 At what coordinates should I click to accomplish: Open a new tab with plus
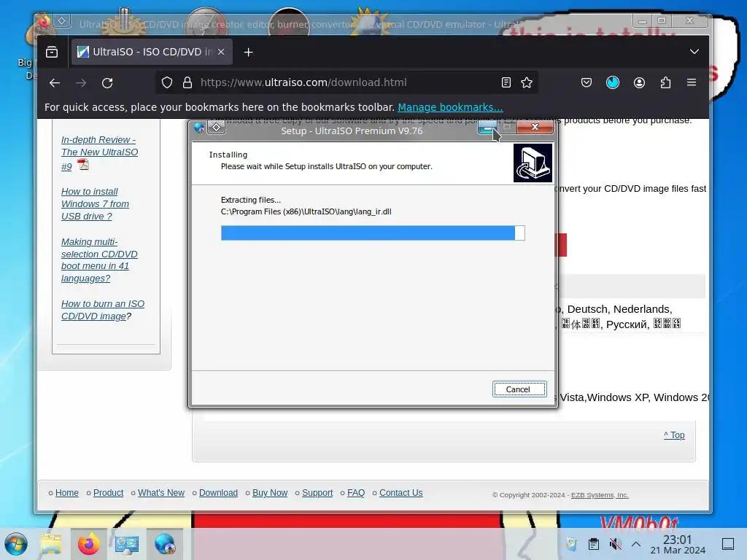[248, 52]
